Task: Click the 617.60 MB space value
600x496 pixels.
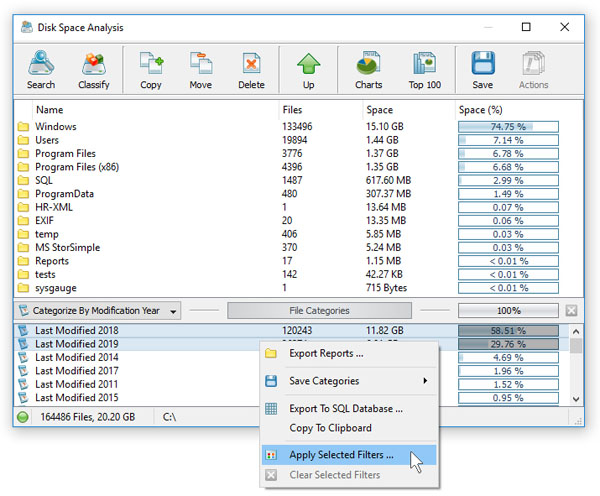Action: 388,180
